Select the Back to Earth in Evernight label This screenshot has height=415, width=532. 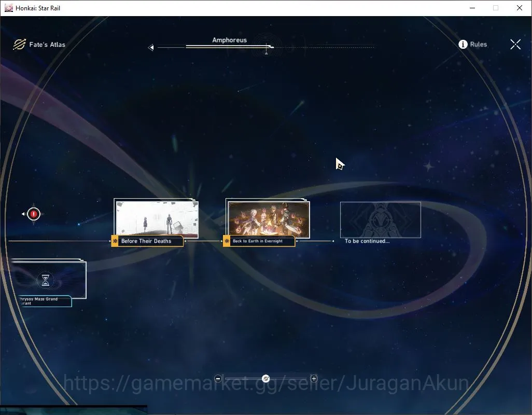258,241
